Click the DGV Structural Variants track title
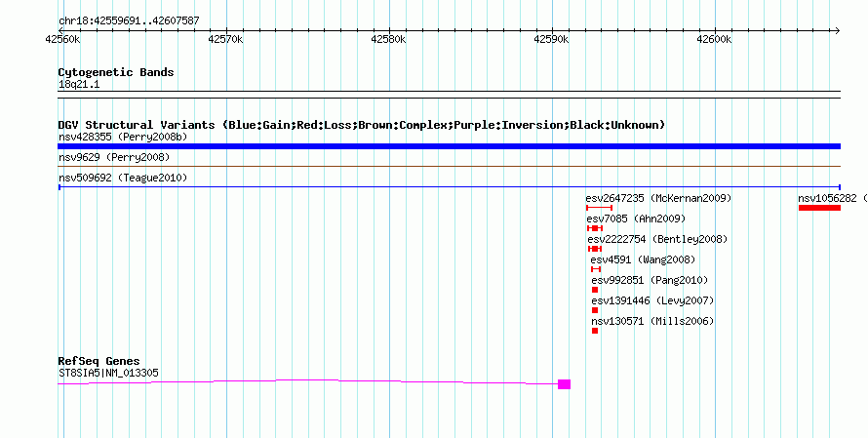 (362, 125)
